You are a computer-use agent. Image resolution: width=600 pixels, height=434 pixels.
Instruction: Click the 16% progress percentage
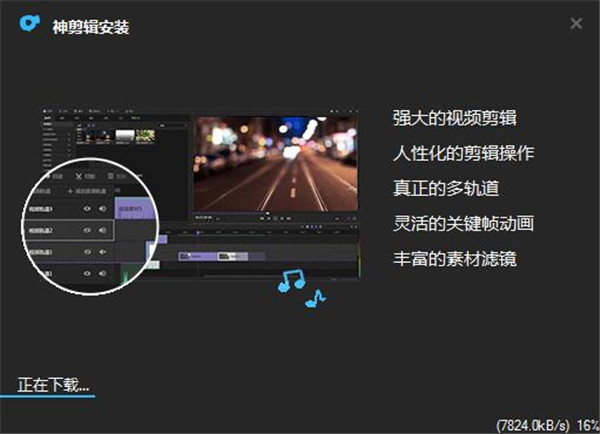(x=588, y=425)
